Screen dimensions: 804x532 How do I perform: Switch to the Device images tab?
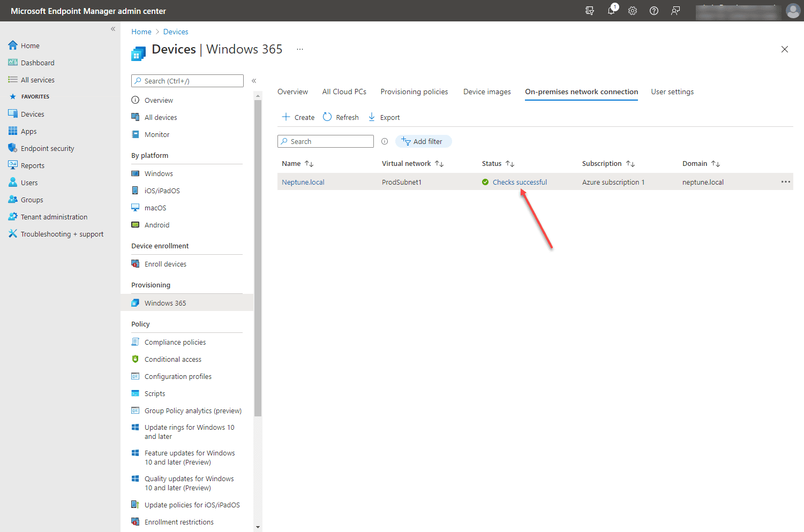tap(487, 92)
